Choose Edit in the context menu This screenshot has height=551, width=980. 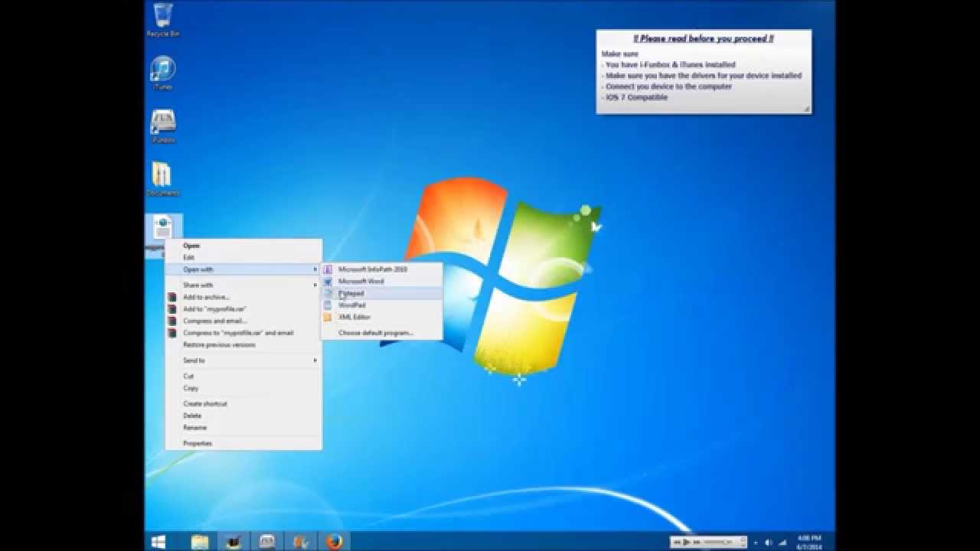click(x=243, y=257)
